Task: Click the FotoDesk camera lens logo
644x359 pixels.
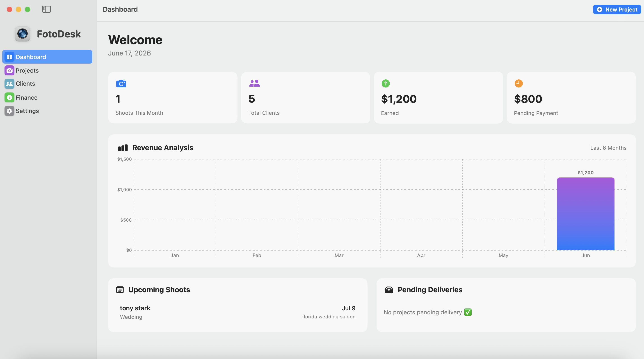Action: point(23,34)
